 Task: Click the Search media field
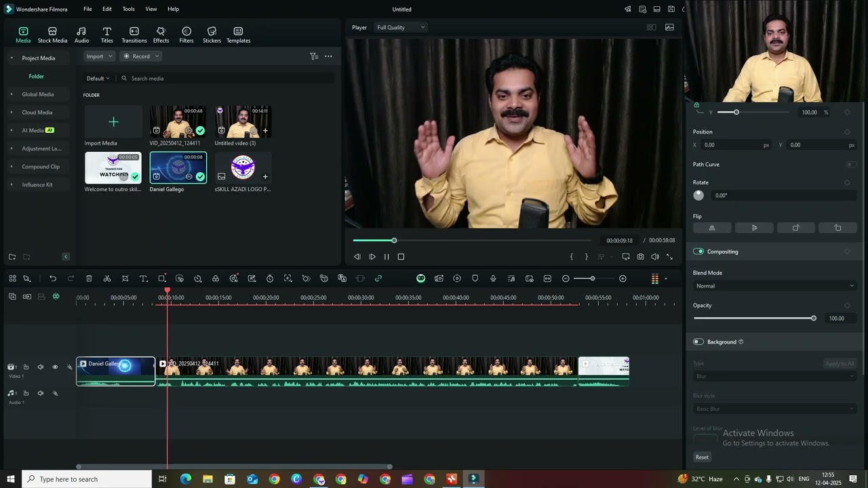pos(226,79)
